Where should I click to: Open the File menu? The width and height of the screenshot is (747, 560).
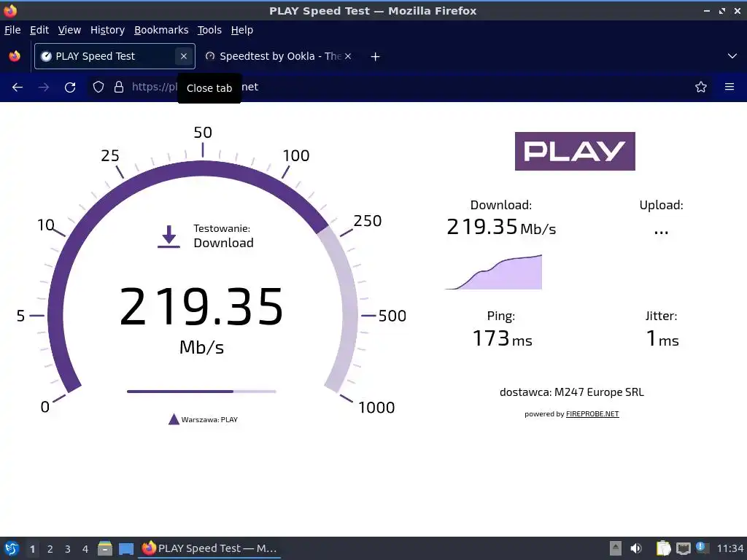(12, 30)
